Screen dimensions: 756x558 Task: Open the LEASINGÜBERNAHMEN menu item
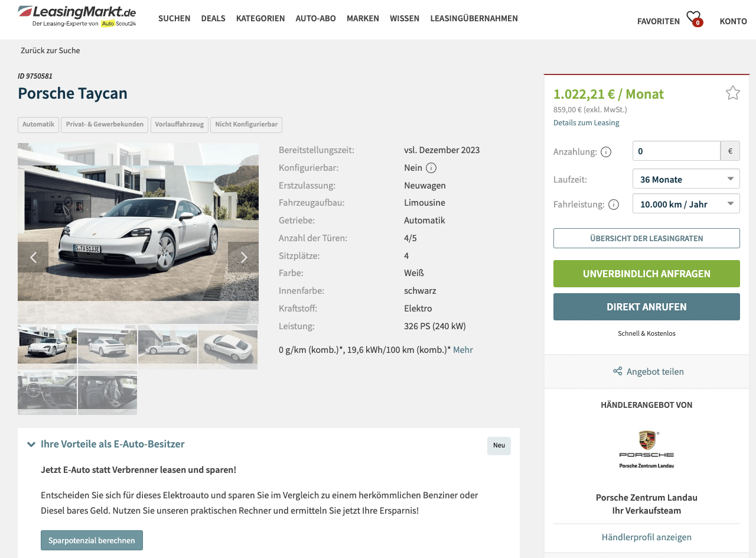click(x=474, y=18)
